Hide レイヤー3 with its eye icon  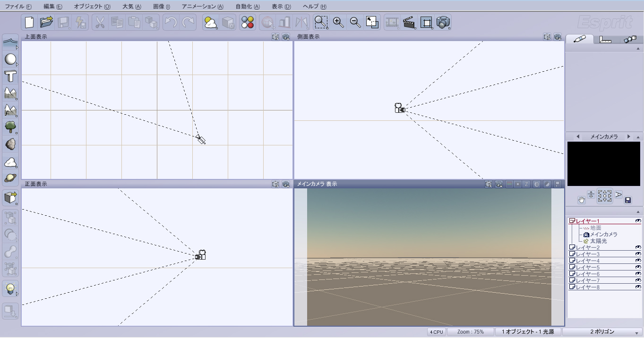pos(637,254)
